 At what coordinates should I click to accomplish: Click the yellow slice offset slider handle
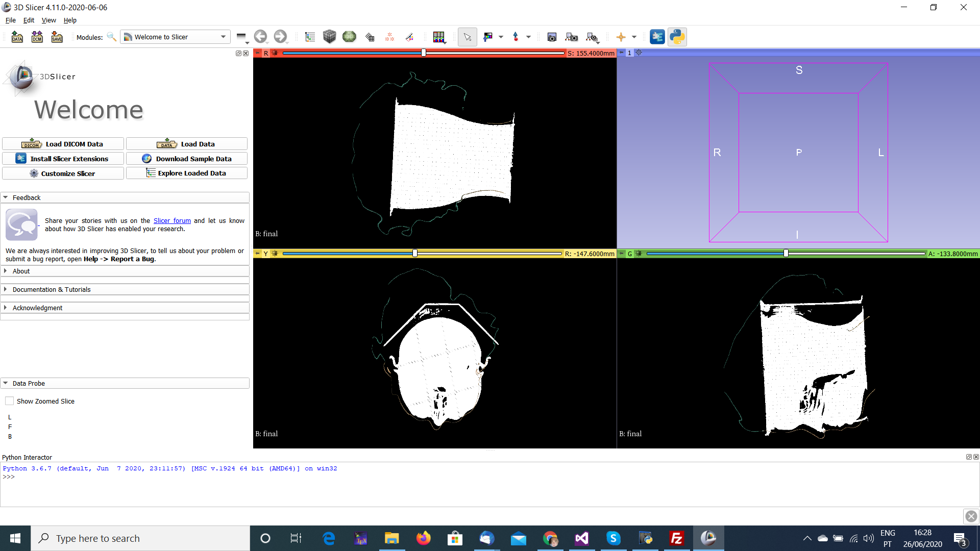pos(415,253)
